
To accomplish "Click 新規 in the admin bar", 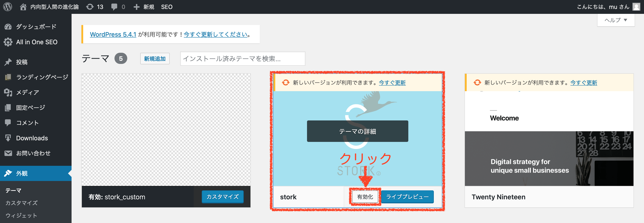I will coord(148,7).
